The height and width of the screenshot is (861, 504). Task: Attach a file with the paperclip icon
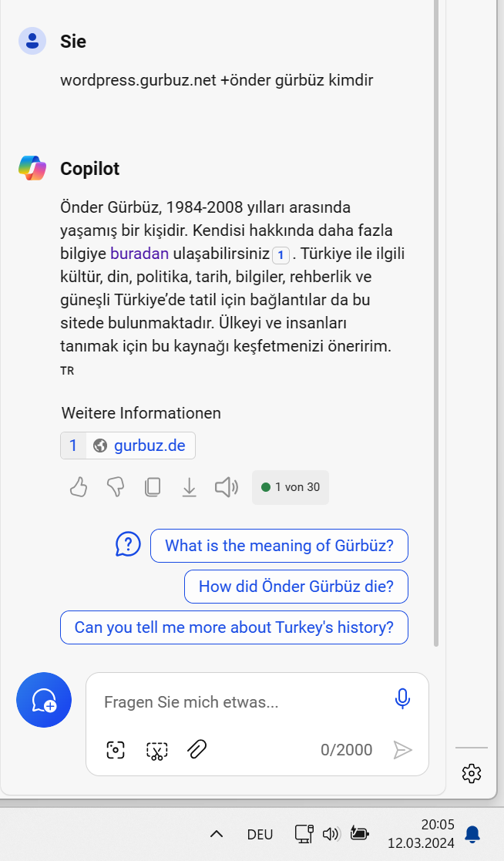click(197, 749)
